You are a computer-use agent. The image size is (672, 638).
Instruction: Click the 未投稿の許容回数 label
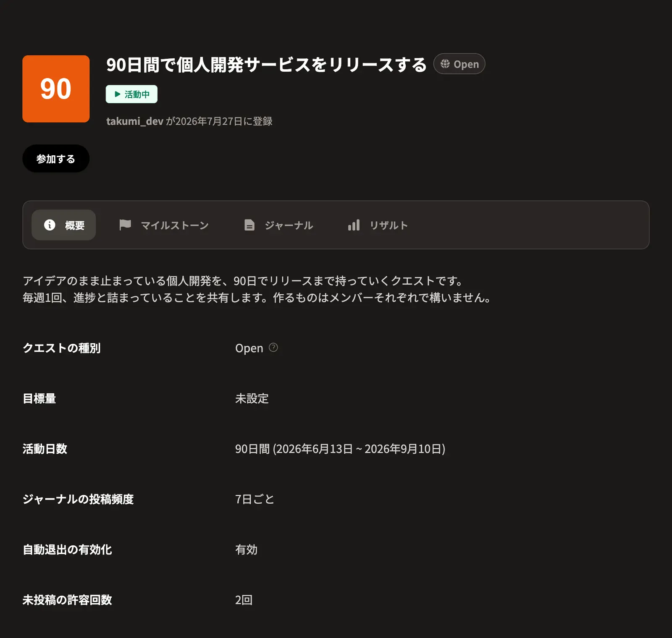(67, 600)
